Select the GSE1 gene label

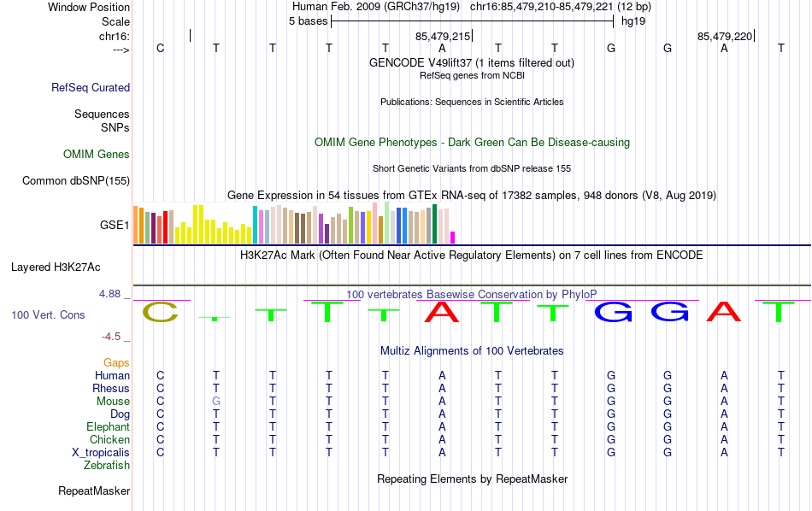pos(115,225)
